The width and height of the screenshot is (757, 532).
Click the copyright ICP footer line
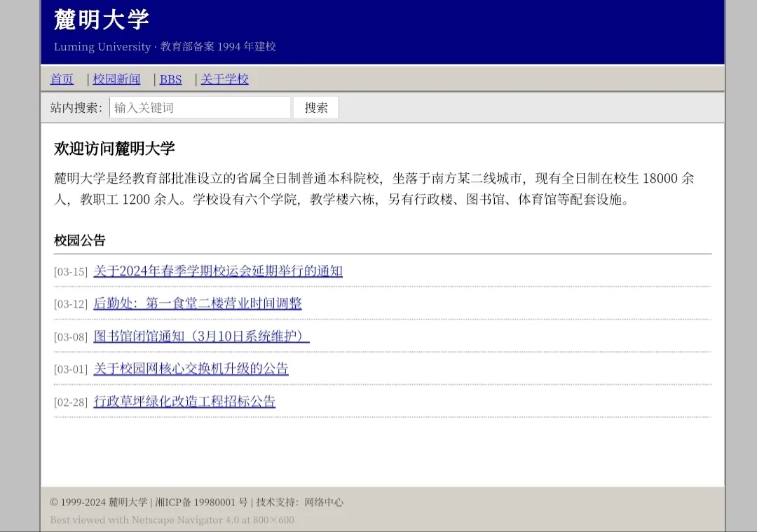pos(196,502)
